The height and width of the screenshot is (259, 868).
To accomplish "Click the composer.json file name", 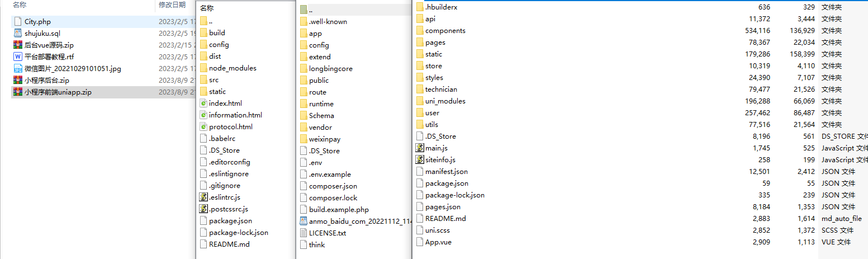I will 333,186.
